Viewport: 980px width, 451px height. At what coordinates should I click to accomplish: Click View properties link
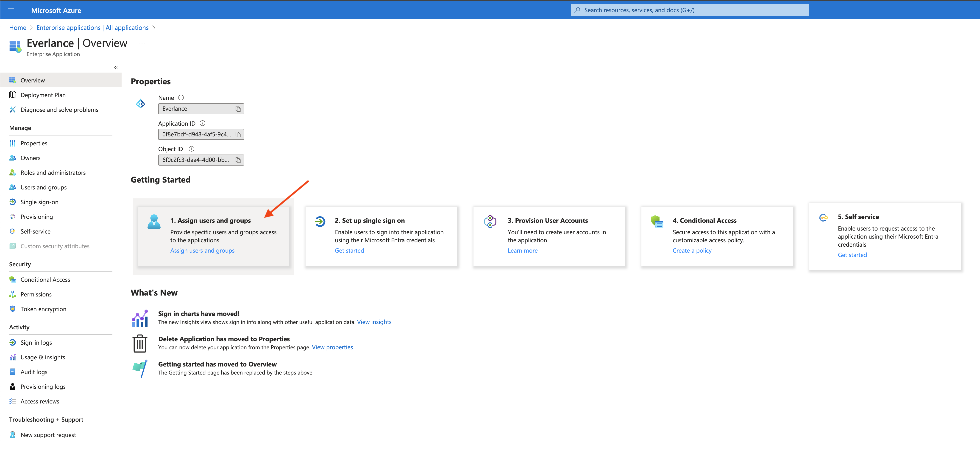332,347
